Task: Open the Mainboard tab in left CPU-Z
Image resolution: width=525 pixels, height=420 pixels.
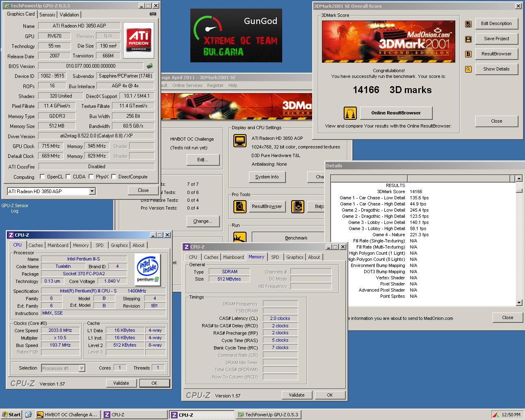Action: point(58,245)
